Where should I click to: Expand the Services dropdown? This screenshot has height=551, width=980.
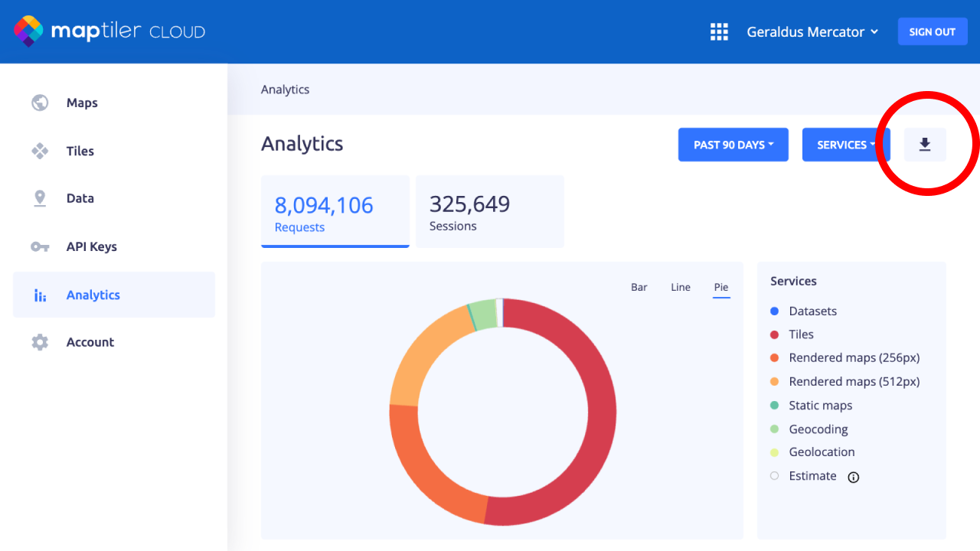pyautogui.click(x=845, y=145)
